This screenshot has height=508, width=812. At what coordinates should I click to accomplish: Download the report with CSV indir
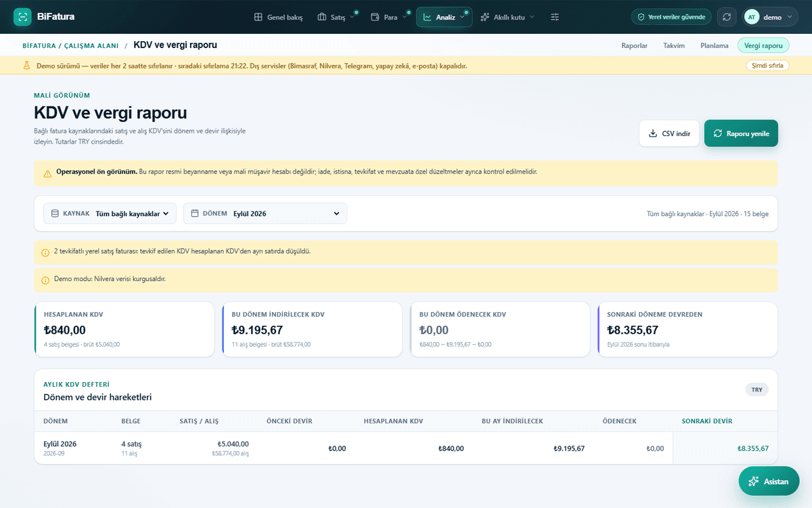669,133
